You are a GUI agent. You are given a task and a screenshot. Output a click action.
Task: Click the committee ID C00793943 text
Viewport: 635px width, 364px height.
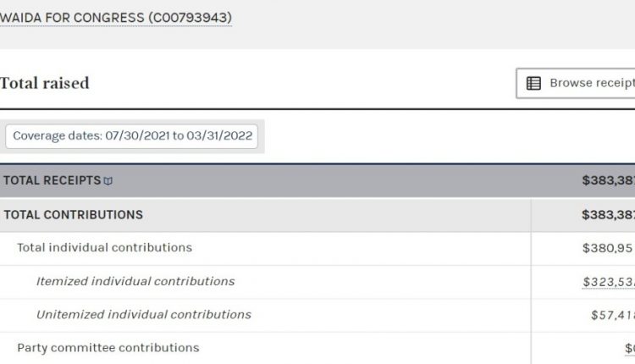190,18
